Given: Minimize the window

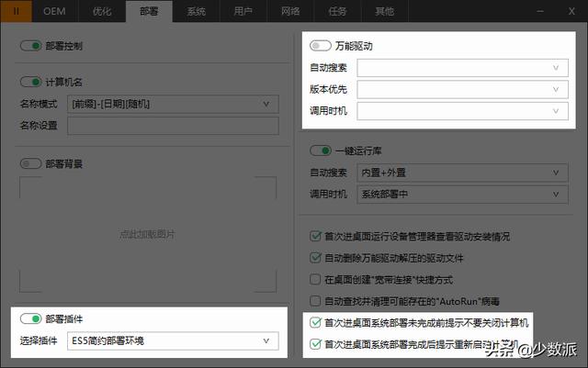Looking at the screenshot, I should [x=540, y=11].
